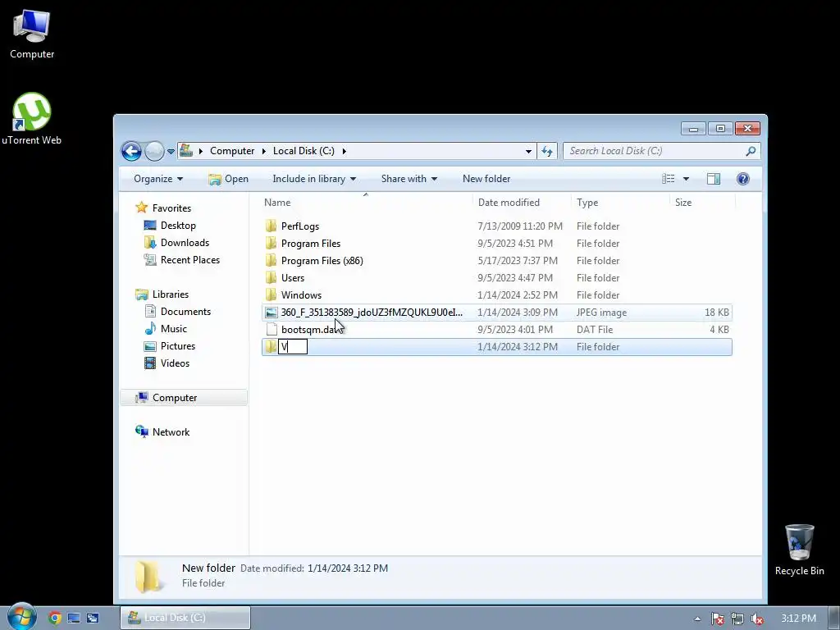Expand the arrow after Local Disk (C:)
The width and height of the screenshot is (840, 630).
click(344, 151)
